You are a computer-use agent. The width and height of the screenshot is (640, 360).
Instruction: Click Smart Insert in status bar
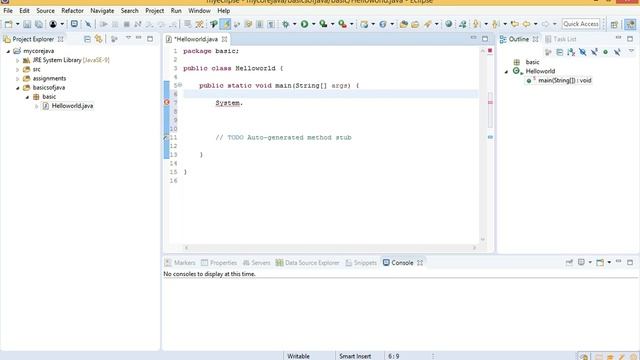coord(355,356)
